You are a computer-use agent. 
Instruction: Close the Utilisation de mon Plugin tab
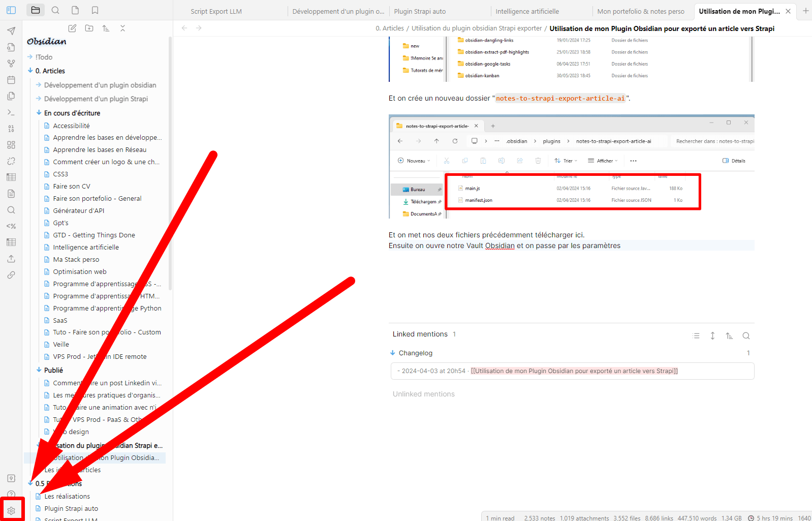pos(788,11)
